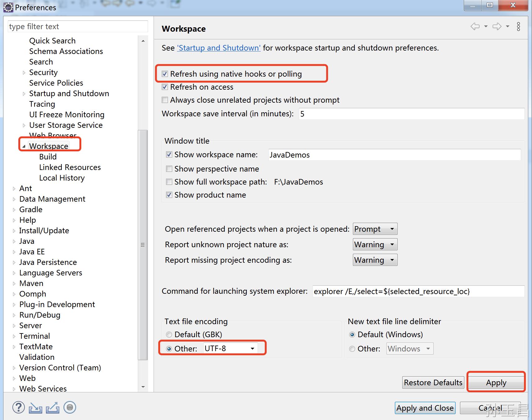Open the 'Startup and Shutdown' link

pyautogui.click(x=219, y=48)
